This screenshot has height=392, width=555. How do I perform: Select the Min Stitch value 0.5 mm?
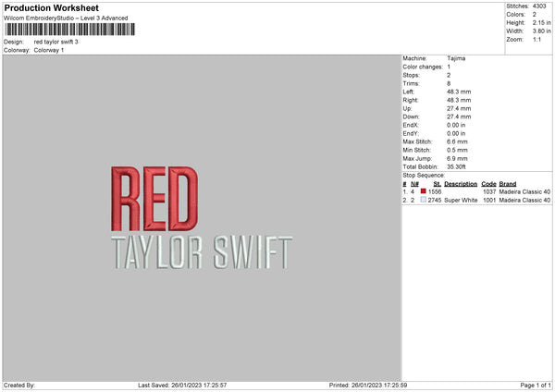click(x=457, y=150)
